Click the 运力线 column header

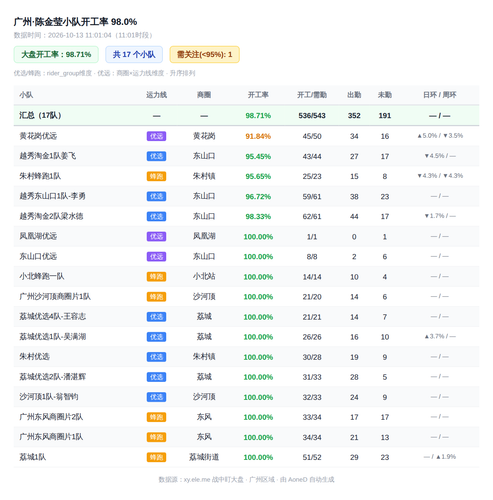(x=156, y=95)
